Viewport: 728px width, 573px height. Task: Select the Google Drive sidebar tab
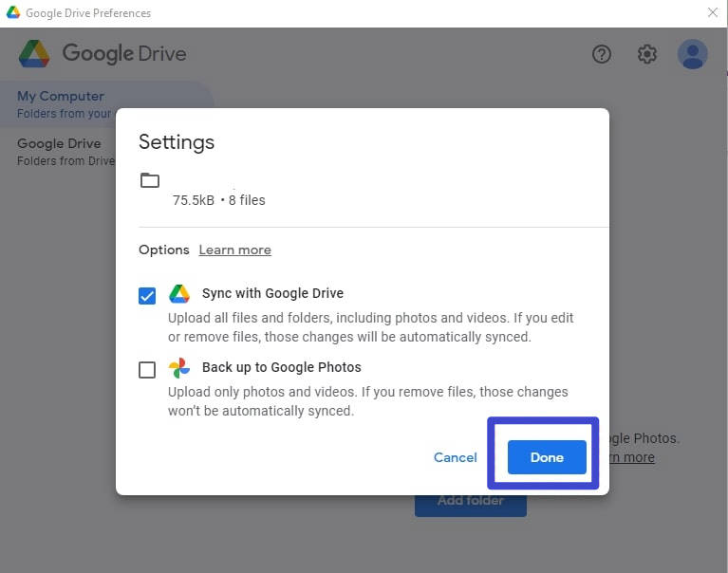[59, 143]
